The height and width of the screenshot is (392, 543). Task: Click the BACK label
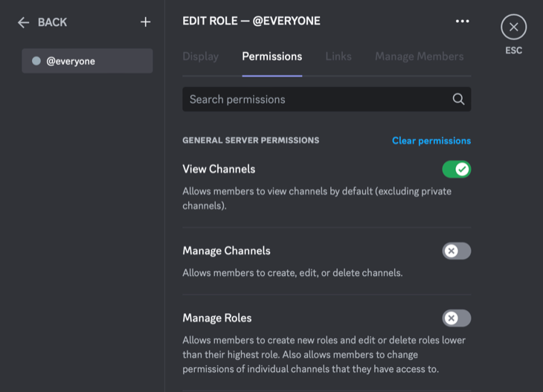click(x=52, y=22)
